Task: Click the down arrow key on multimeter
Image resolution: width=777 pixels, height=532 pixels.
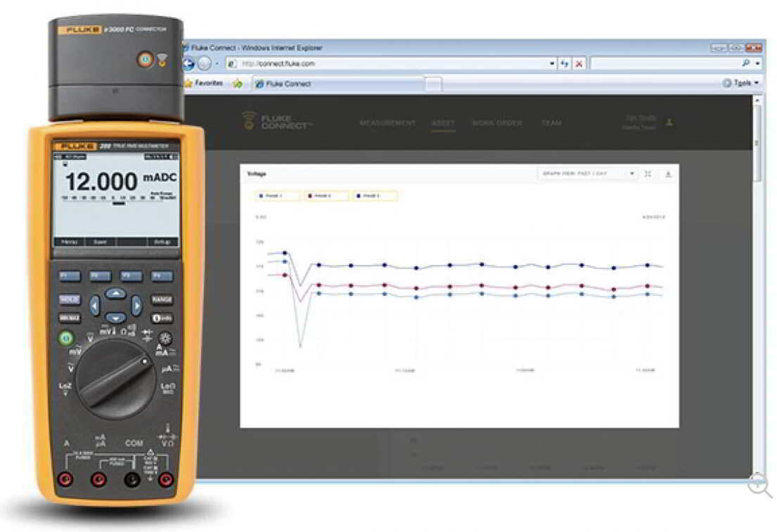Action: (x=115, y=318)
